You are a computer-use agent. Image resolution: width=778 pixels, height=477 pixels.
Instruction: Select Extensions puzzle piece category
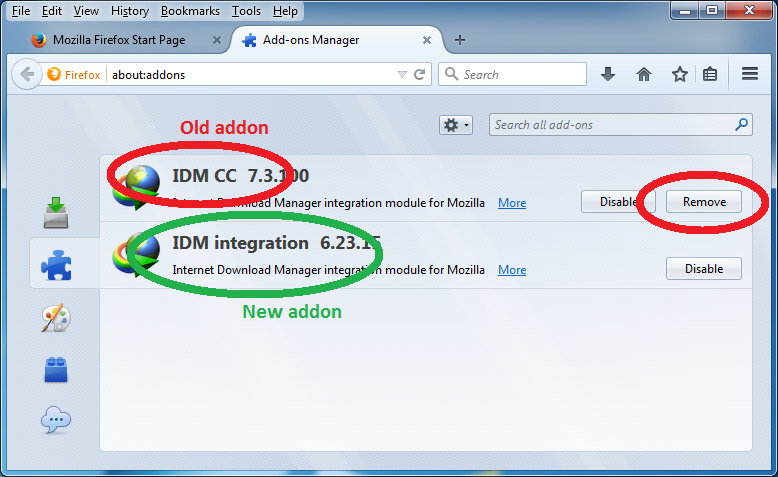point(56,265)
